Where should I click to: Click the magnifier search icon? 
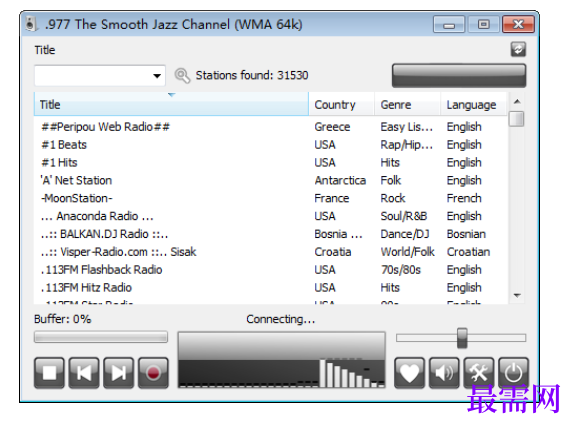point(182,75)
